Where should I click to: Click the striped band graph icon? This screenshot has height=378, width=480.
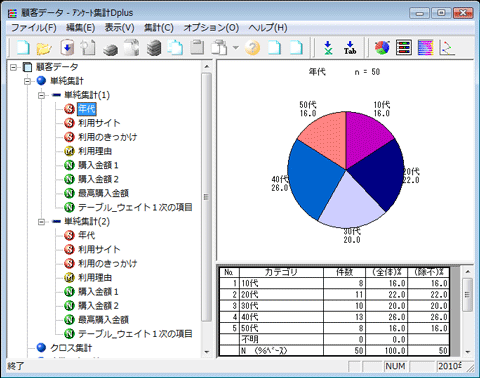click(425, 48)
